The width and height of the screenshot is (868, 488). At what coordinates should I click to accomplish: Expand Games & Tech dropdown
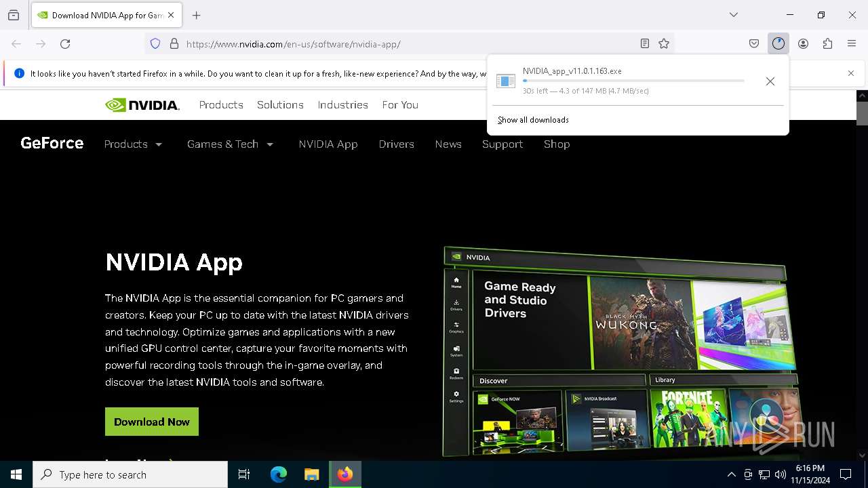(230, 144)
